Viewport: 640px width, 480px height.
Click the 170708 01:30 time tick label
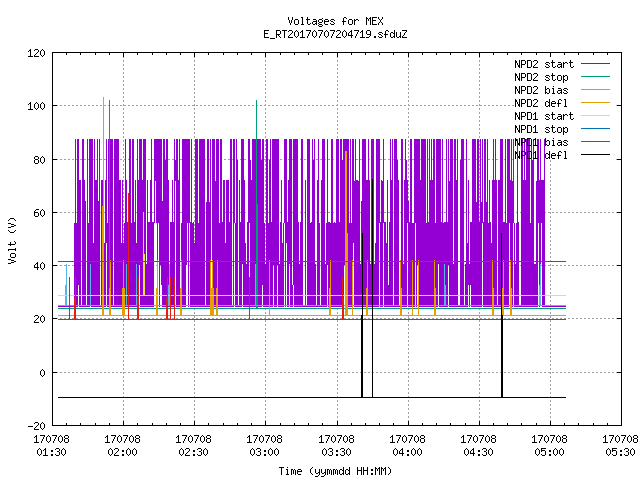(51, 446)
